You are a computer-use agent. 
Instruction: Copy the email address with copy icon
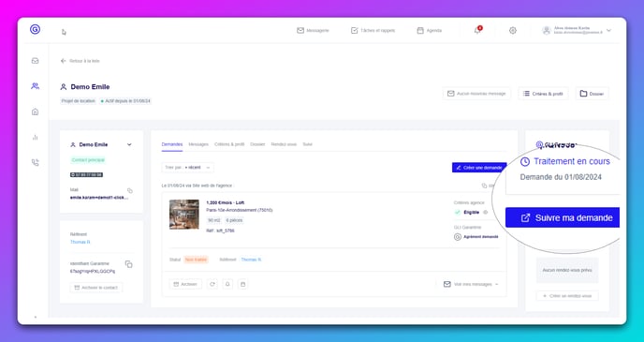pyautogui.click(x=130, y=190)
